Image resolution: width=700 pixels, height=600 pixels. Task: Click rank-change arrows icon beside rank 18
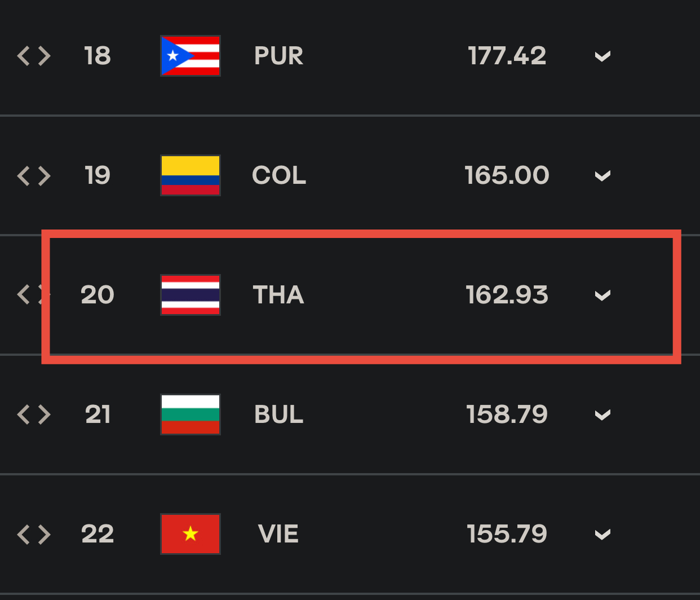click(x=34, y=56)
